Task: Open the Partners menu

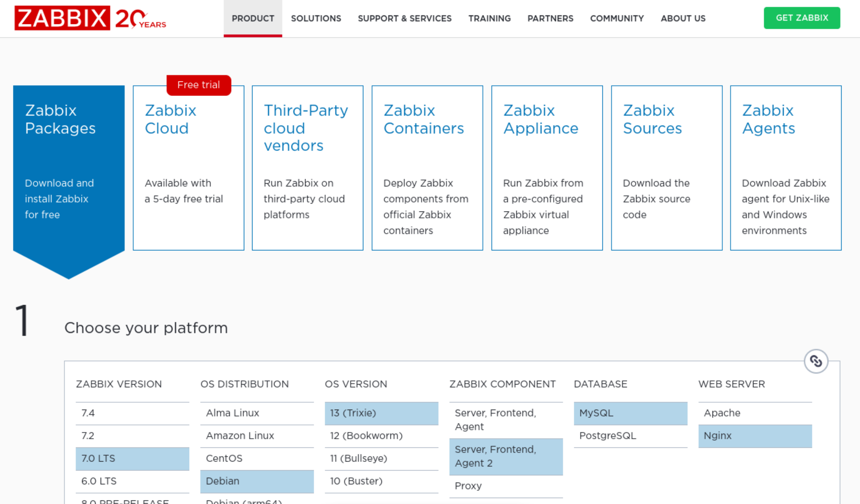Action: (551, 18)
